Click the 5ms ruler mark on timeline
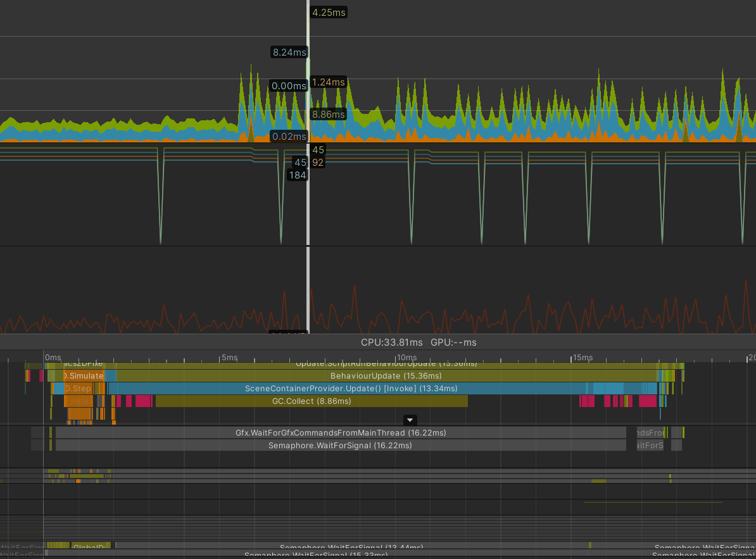This screenshot has width=756, height=559. (x=229, y=357)
